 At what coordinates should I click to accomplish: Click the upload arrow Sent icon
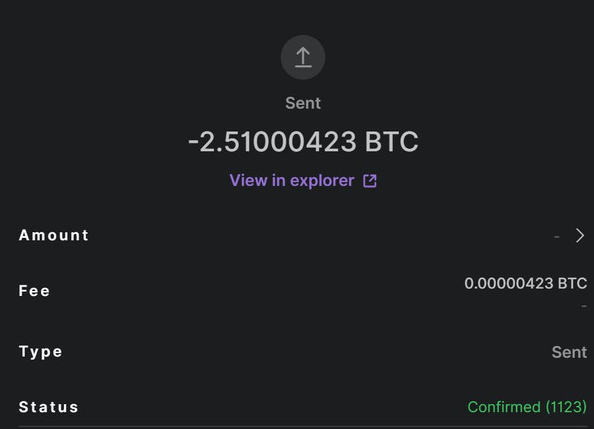point(303,57)
